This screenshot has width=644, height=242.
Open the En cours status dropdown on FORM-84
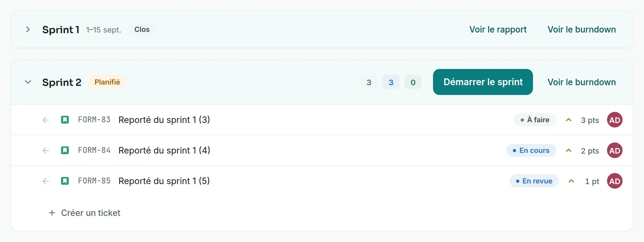[531, 151]
